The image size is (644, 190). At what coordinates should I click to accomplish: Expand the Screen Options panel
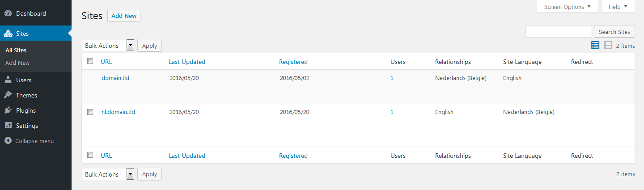pyautogui.click(x=567, y=7)
